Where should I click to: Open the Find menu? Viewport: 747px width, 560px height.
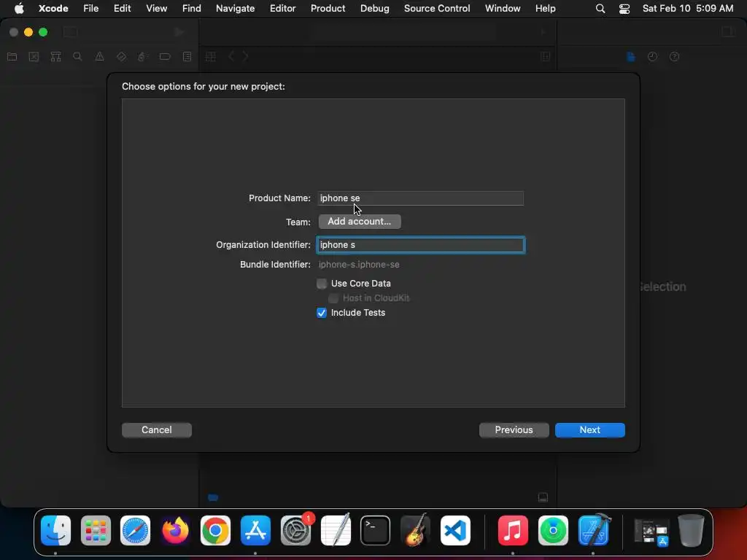click(x=192, y=9)
